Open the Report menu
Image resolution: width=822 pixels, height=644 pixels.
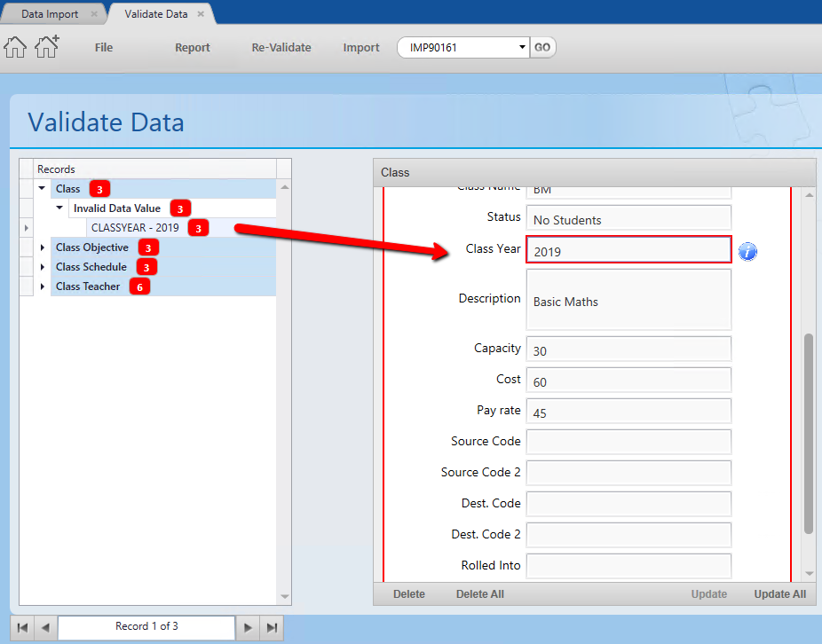[x=193, y=48]
